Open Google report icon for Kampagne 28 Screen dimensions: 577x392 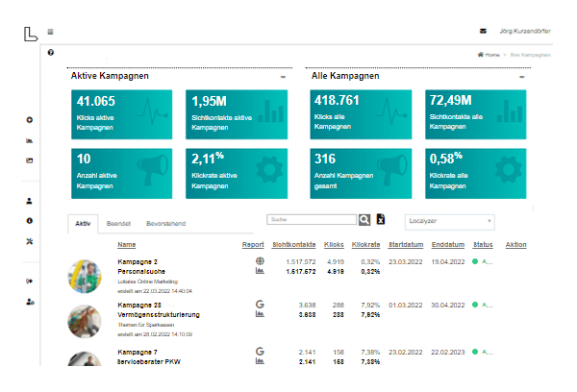coord(260,306)
